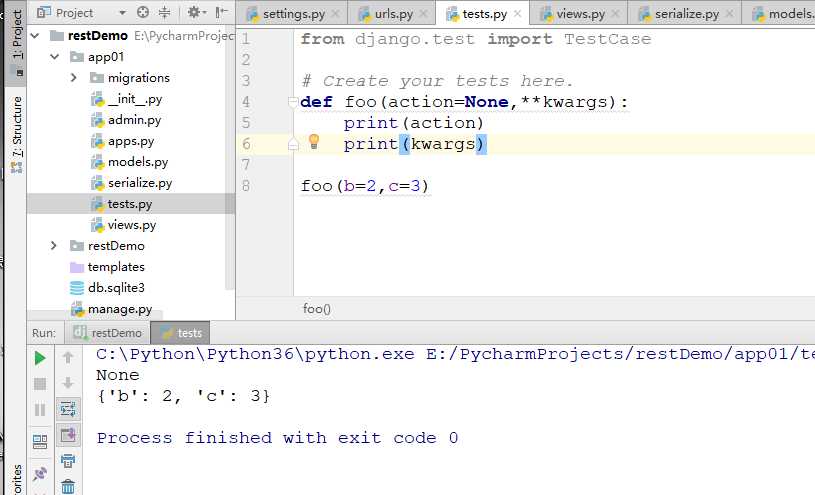Select tests.py in project tree
Screen dimensions: 815x495
click(122, 204)
